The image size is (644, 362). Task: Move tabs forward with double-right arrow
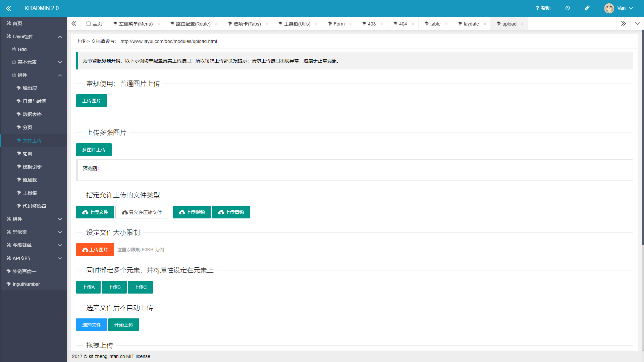click(x=623, y=23)
